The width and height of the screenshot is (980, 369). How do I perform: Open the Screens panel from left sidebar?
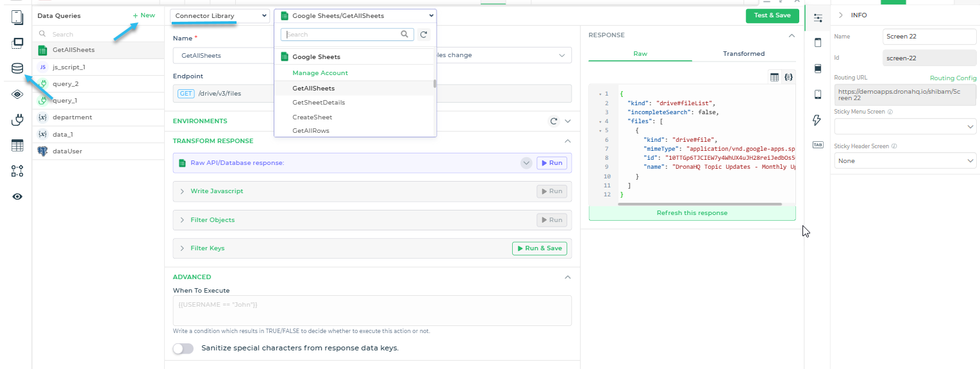point(17,17)
